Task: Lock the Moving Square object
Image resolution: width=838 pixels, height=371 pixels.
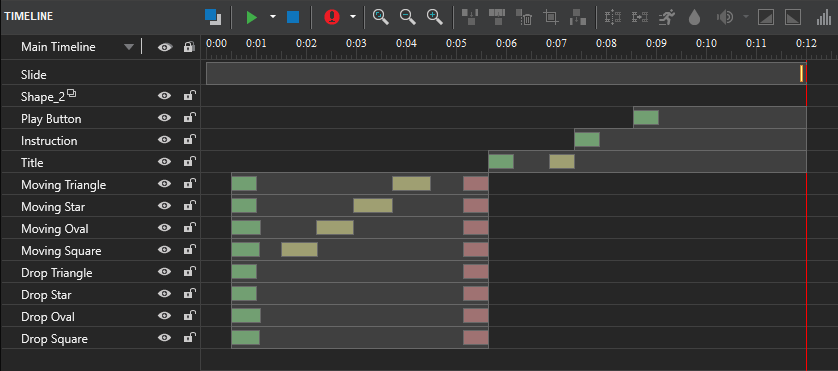Action: coord(189,250)
